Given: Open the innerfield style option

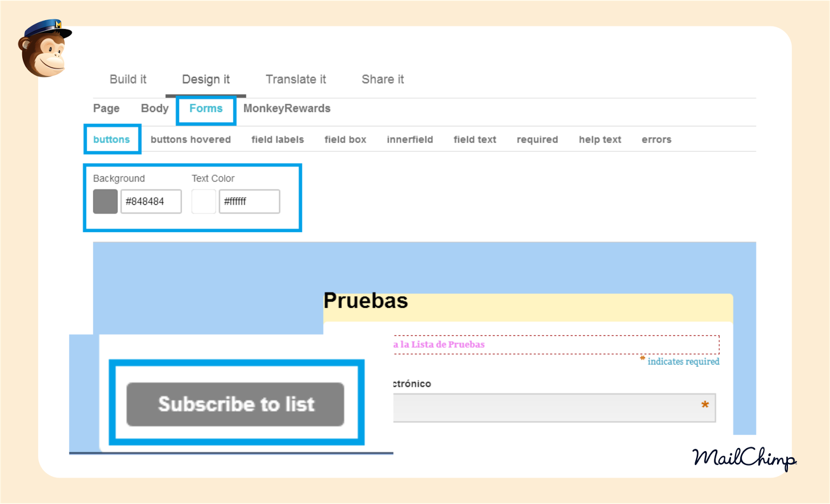Looking at the screenshot, I should (410, 139).
